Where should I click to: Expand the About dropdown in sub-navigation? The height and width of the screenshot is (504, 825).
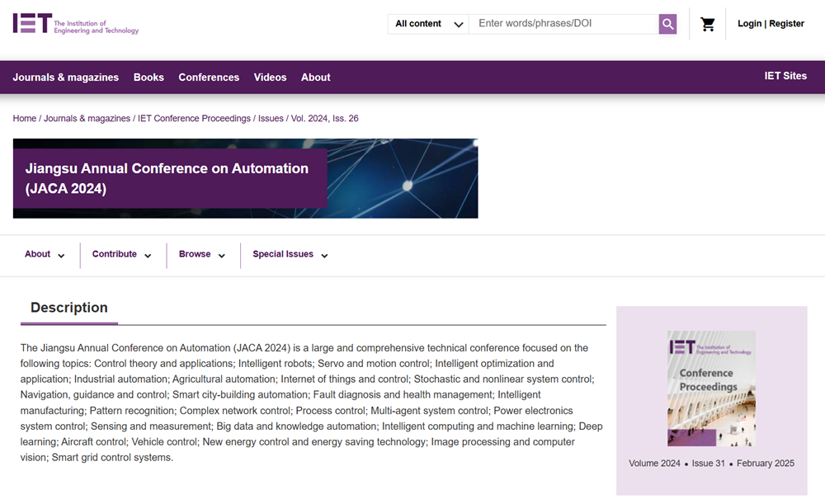click(45, 255)
